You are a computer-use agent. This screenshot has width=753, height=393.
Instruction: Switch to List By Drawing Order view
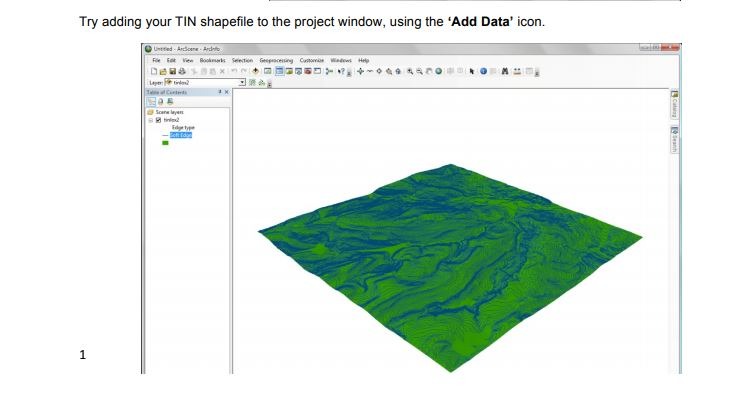(151, 102)
